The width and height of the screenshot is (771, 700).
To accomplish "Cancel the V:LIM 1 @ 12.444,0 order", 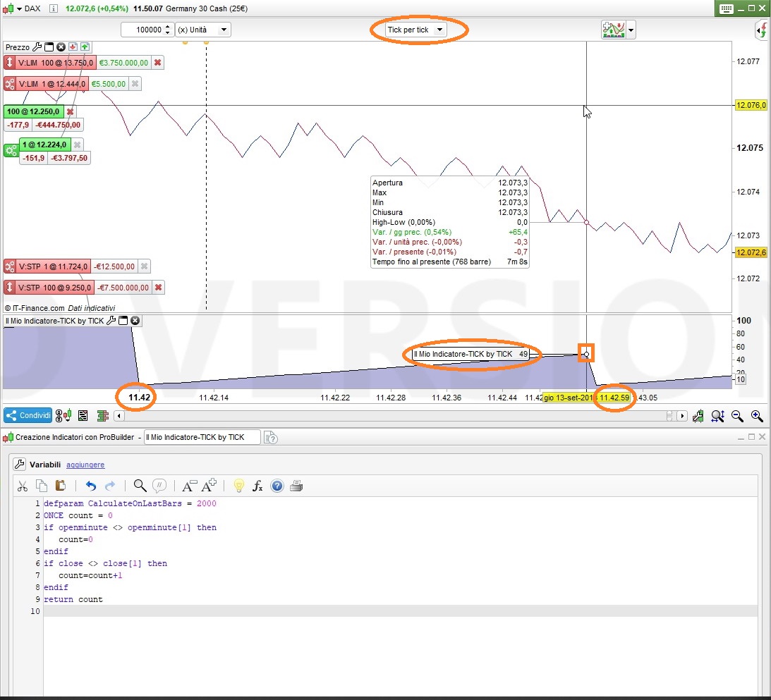I will (135, 83).
